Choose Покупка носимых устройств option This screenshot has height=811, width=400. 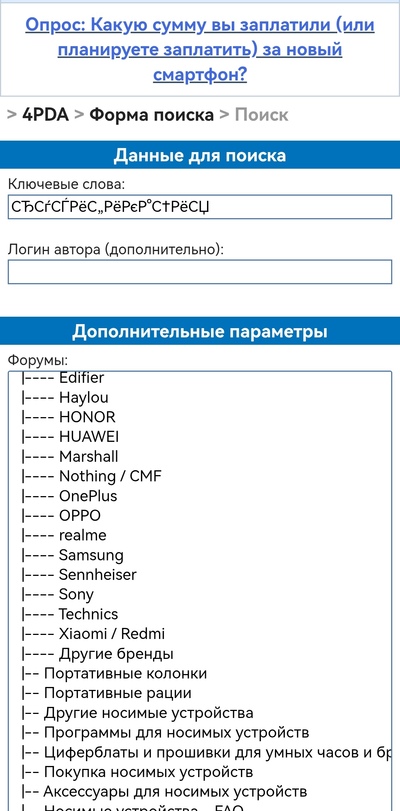click(x=200, y=772)
